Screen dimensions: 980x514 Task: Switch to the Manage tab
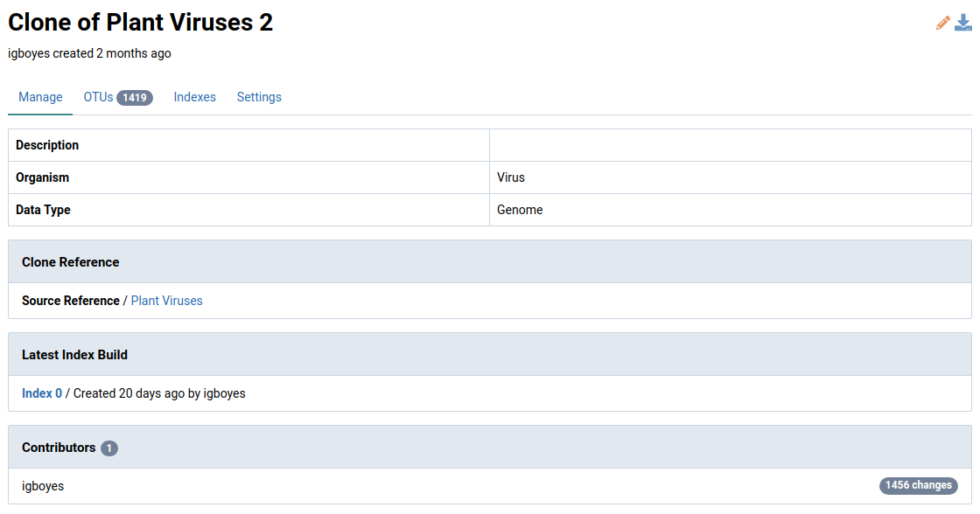[x=40, y=97]
